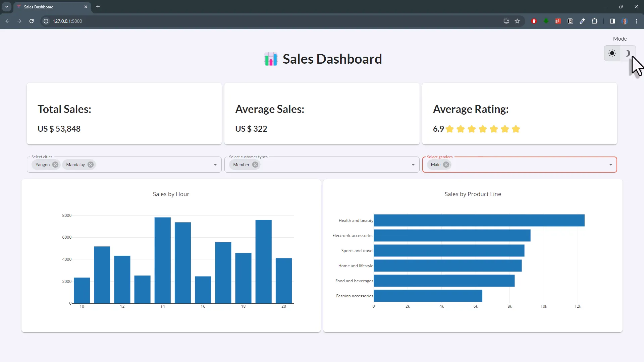Close the Sales Dashboard tab
Viewport: 644px width, 362px height.
point(86,7)
